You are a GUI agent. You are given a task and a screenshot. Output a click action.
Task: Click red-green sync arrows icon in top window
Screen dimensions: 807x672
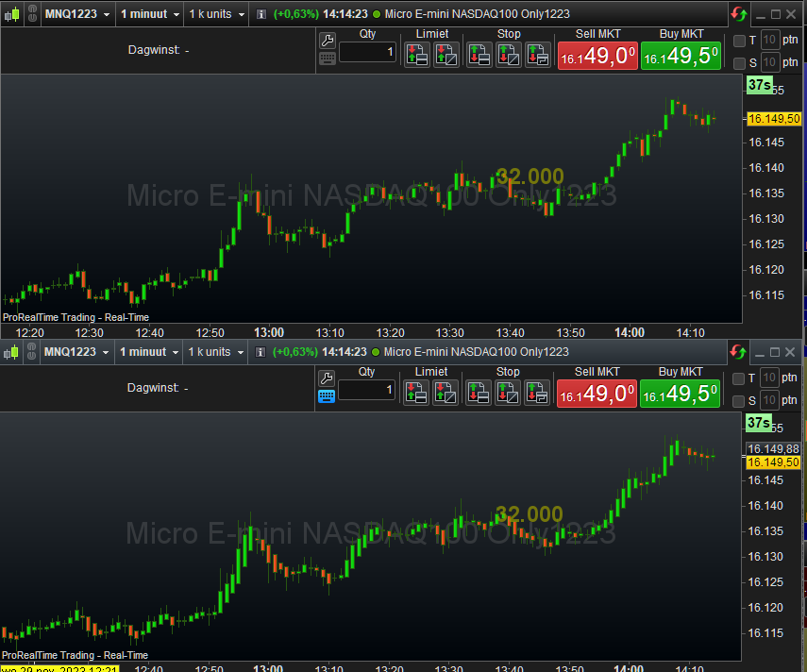click(738, 14)
